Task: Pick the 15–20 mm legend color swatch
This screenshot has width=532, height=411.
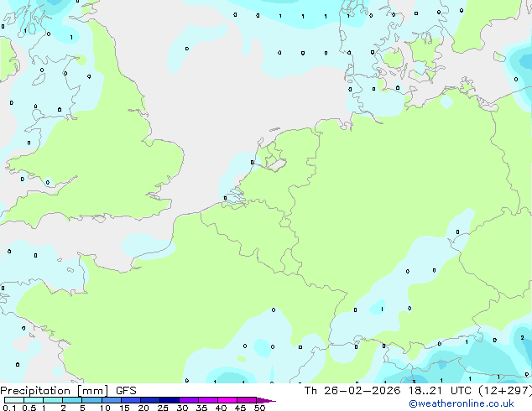Action: tap(131, 400)
